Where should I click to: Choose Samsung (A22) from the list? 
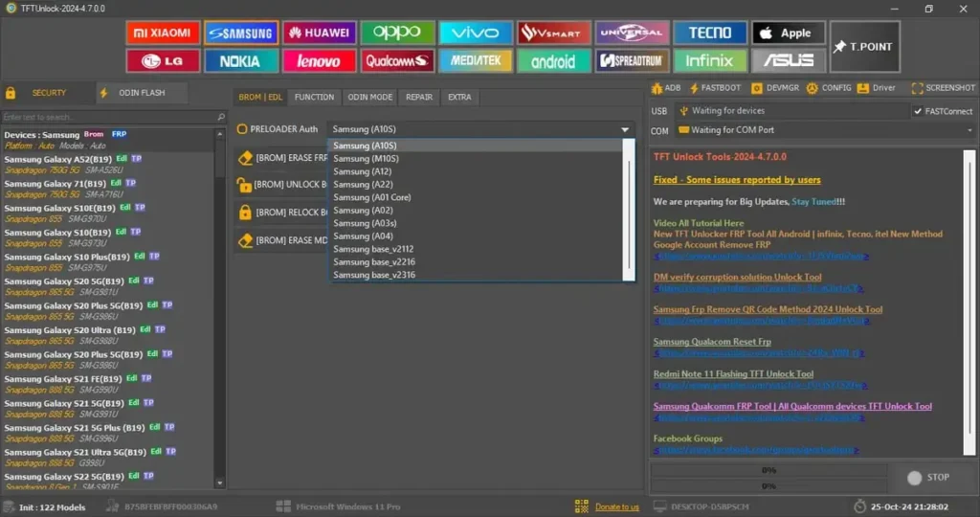tap(477, 185)
